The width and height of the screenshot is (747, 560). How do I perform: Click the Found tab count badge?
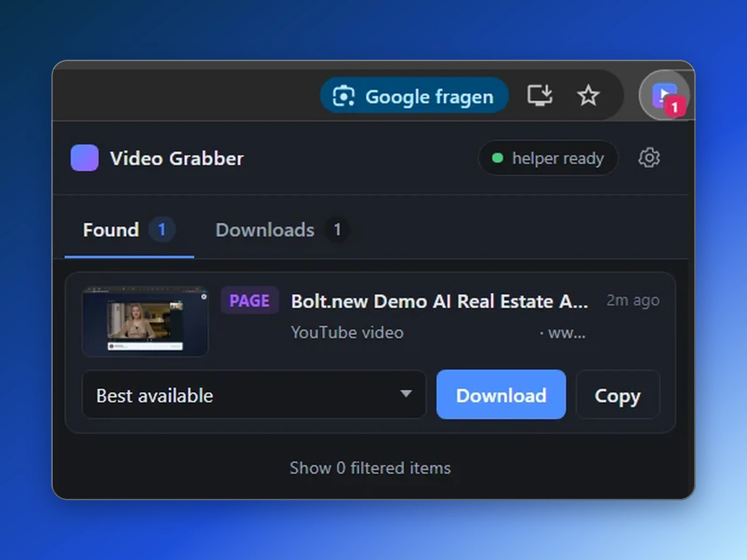(162, 230)
